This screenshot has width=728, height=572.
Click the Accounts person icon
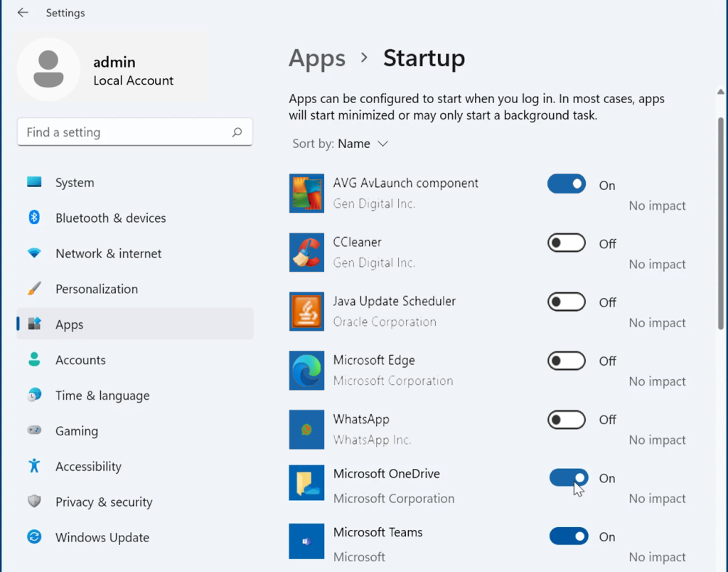coord(34,359)
